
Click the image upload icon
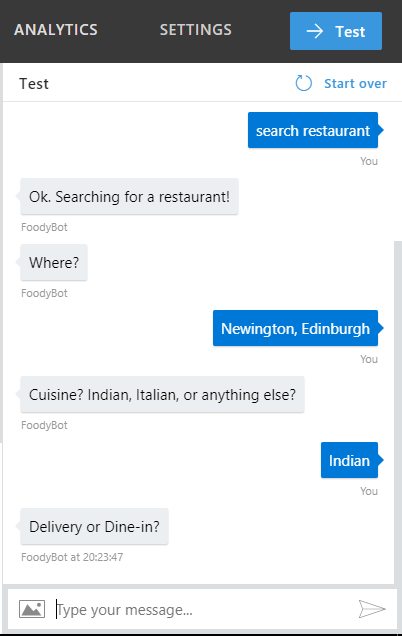pyautogui.click(x=32, y=609)
